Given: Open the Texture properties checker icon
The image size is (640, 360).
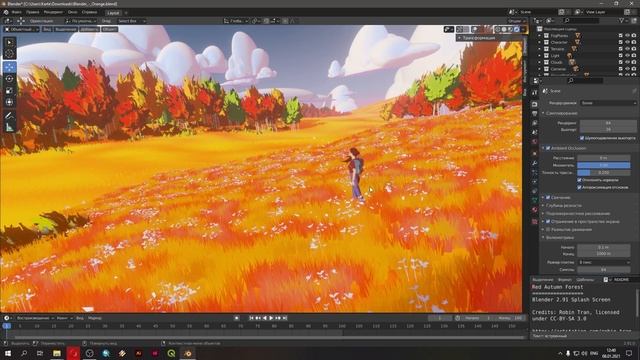Looking at the screenshot, I should (x=535, y=222).
